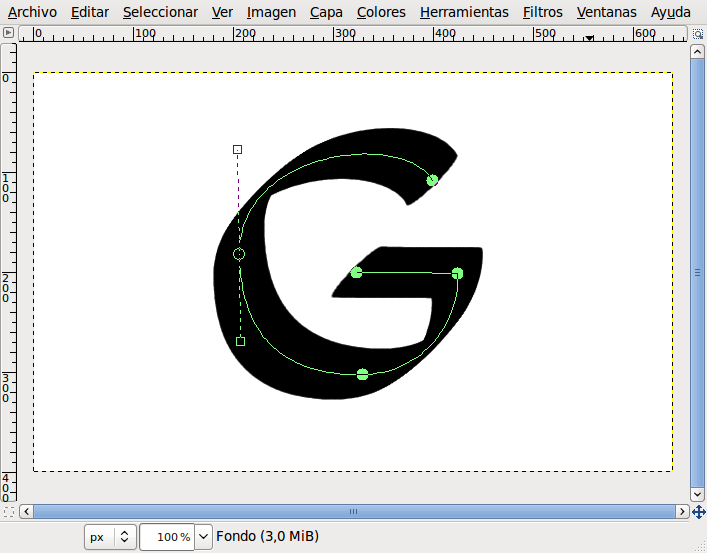This screenshot has width=707, height=553.
Task: Open the Imagen menu
Action: click(x=271, y=12)
